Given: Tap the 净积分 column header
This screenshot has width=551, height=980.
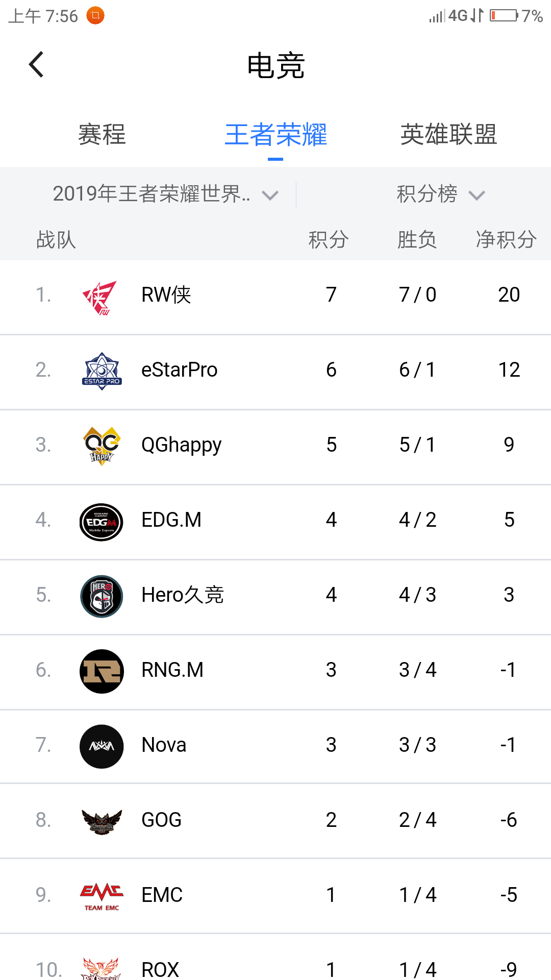Looking at the screenshot, I should pyautogui.click(x=506, y=239).
